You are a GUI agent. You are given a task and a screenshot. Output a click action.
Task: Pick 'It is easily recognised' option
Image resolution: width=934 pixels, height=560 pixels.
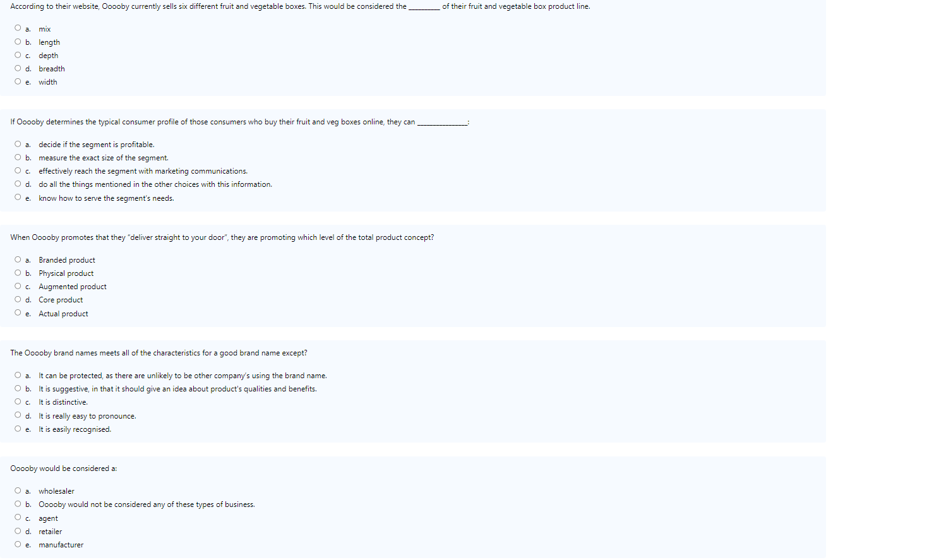(18, 428)
